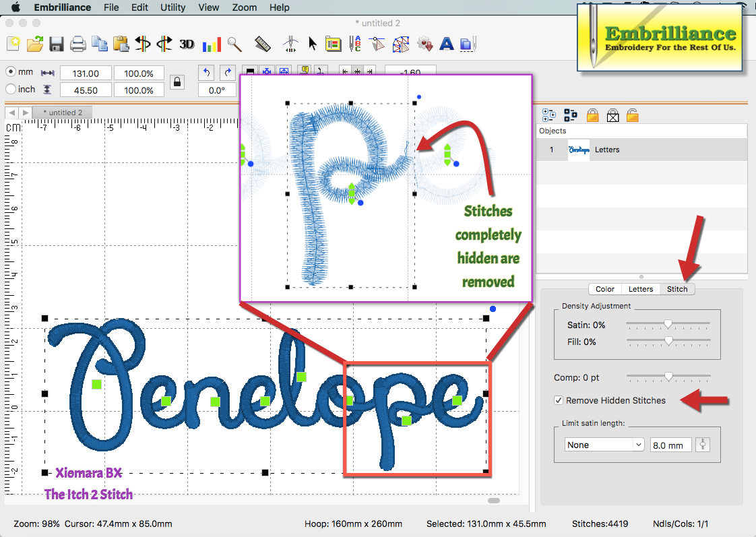The image size is (756, 537).
Task: Click the gear with red arrow icon
Action: (424, 44)
